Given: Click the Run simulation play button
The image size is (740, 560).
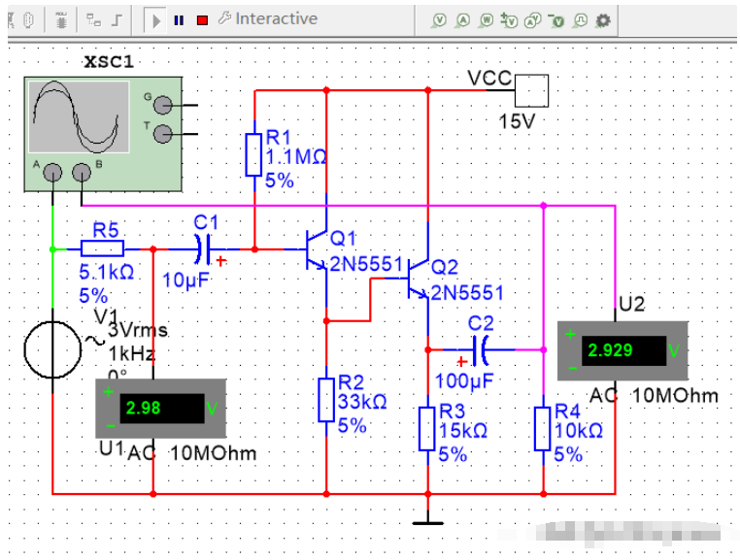Looking at the screenshot, I should pos(156,19).
